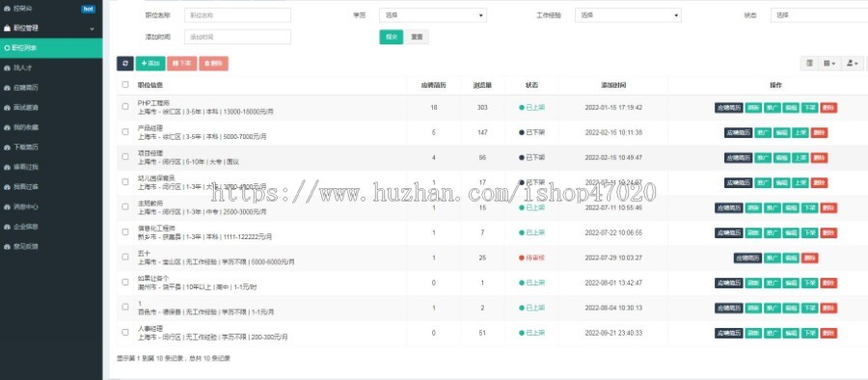
Task: Click the toolbar 下架 batch button
Action: coord(181,64)
